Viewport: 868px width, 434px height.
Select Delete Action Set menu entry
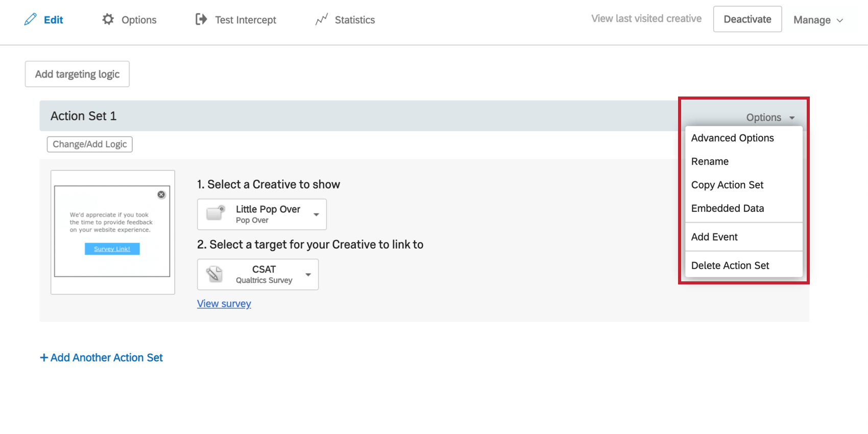coord(730,266)
